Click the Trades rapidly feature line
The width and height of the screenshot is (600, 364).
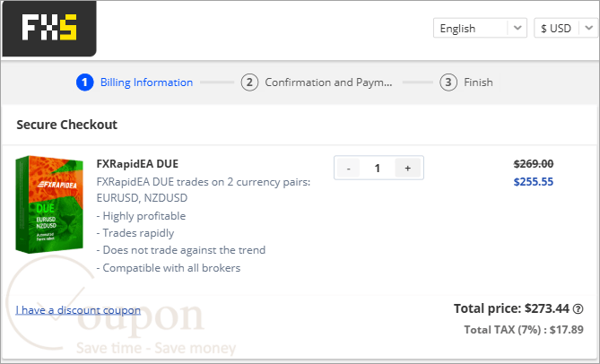click(135, 233)
